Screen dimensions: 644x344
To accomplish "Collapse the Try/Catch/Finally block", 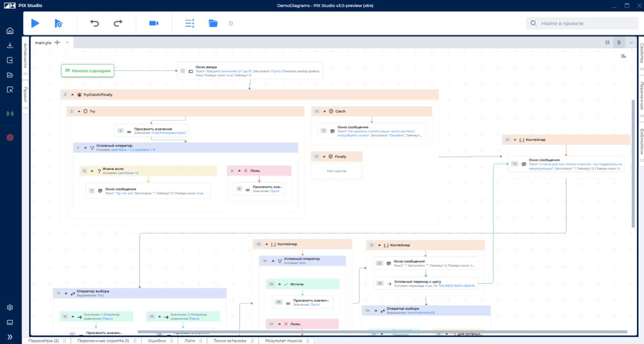I will click(73, 94).
